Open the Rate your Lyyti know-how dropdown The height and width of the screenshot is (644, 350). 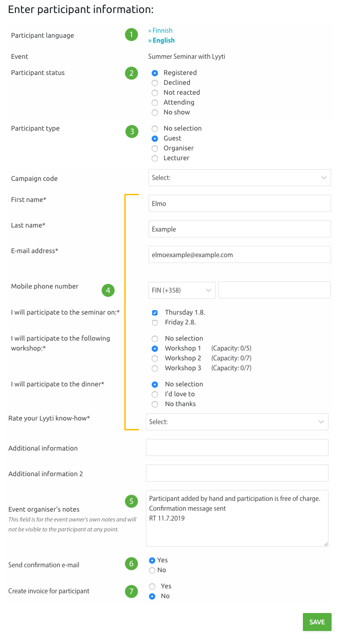click(237, 422)
